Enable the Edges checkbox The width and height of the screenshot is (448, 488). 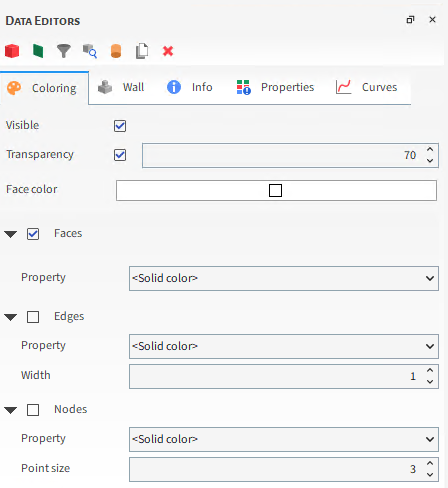pyautogui.click(x=33, y=317)
